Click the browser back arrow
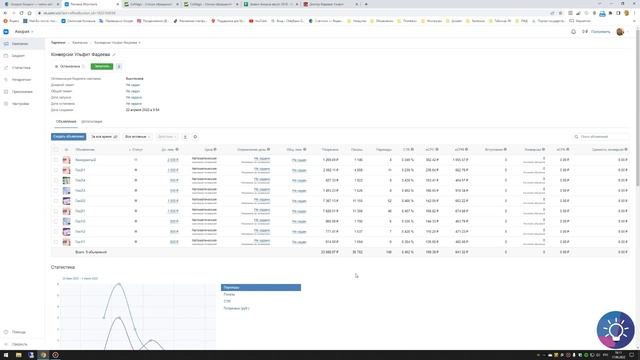640x360 pixels. pyautogui.click(x=5, y=13)
